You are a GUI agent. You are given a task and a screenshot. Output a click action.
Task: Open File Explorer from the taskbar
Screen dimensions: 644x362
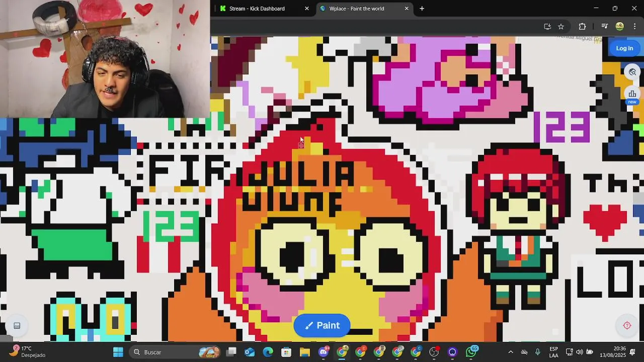point(305,352)
